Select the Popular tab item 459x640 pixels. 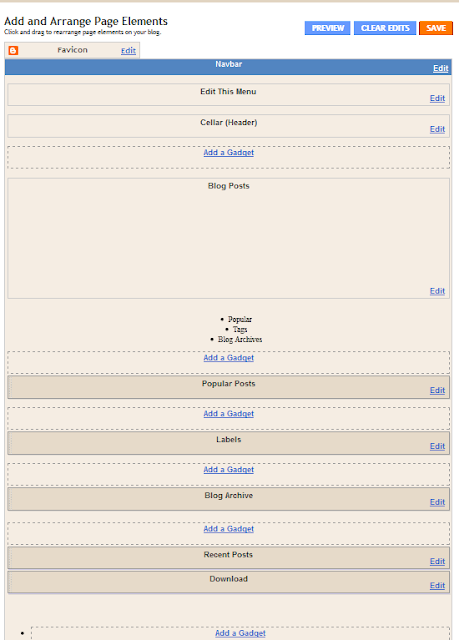[x=239, y=319]
